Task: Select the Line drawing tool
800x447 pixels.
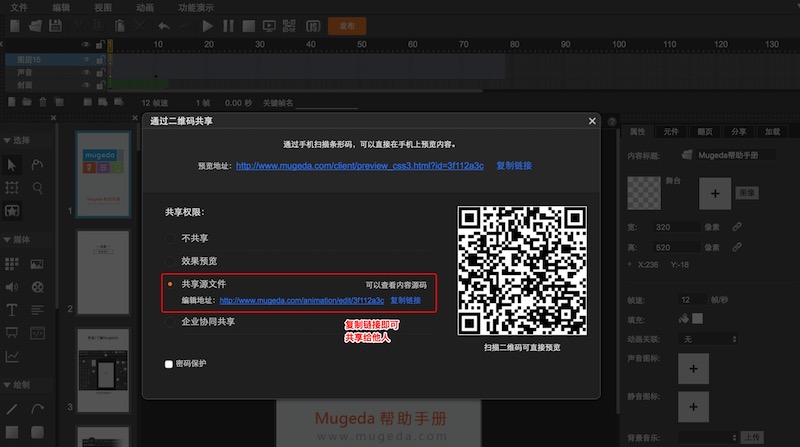Action: (x=12, y=409)
